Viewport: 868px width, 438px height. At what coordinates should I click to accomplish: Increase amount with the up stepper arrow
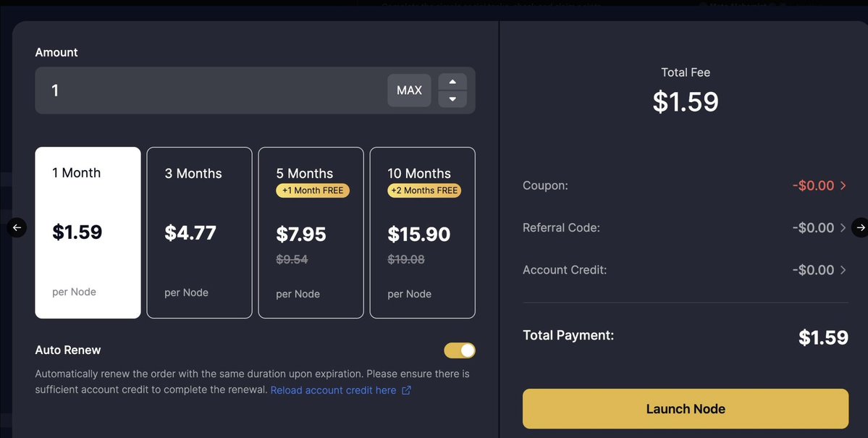tap(452, 82)
